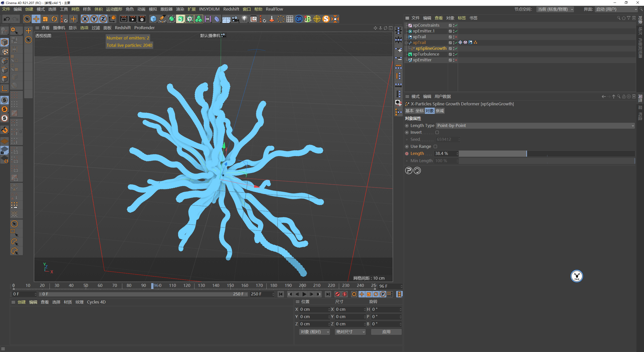This screenshot has height=352, width=644.
Task: Enable xpEmitter via its red X
Action: click(x=456, y=60)
